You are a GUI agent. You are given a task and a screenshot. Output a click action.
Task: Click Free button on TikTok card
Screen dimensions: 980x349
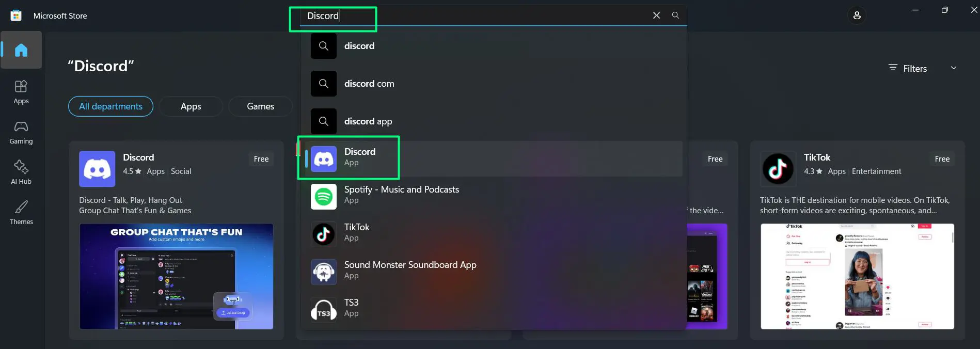click(x=942, y=159)
